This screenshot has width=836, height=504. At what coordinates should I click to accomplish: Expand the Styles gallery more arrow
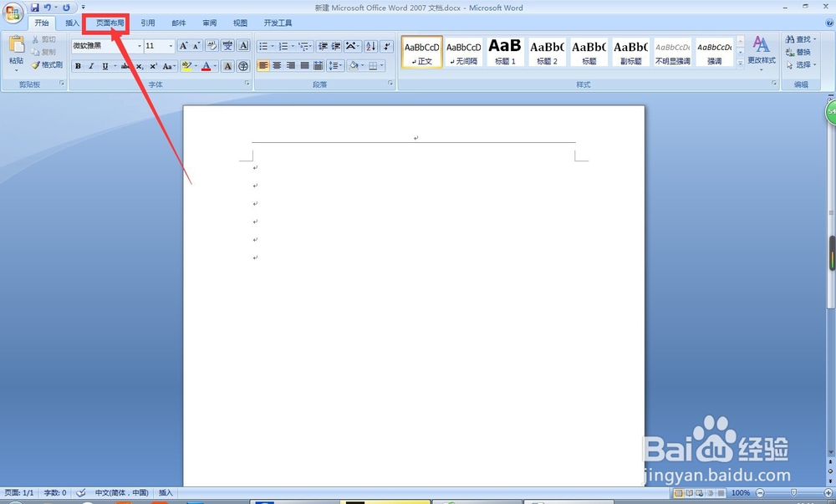(x=740, y=63)
